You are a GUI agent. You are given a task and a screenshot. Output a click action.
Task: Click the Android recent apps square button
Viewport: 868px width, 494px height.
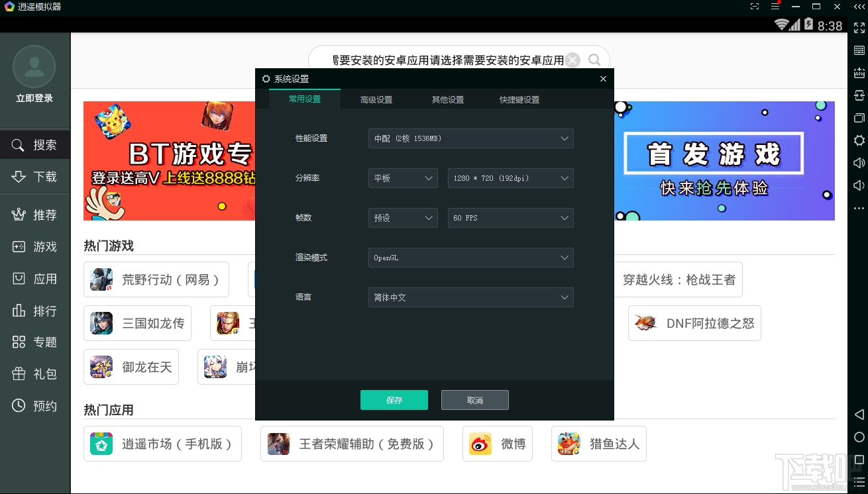pyautogui.click(x=859, y=460)
